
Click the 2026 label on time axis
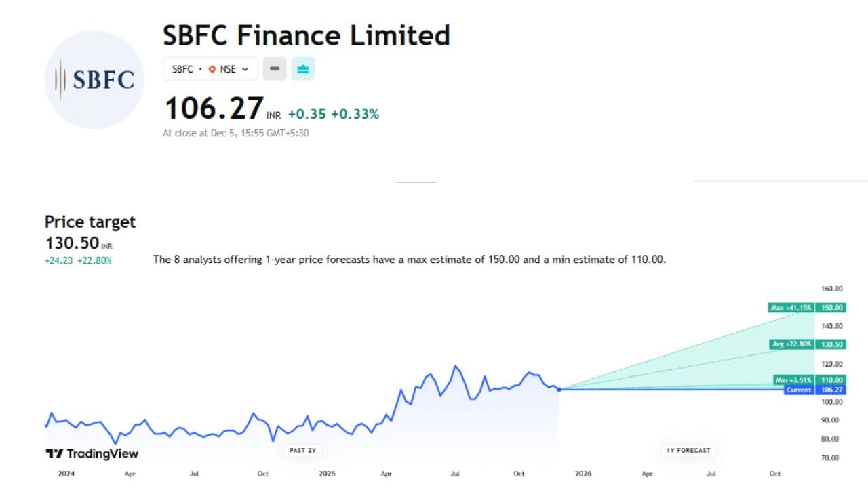[x=583, y=474]
